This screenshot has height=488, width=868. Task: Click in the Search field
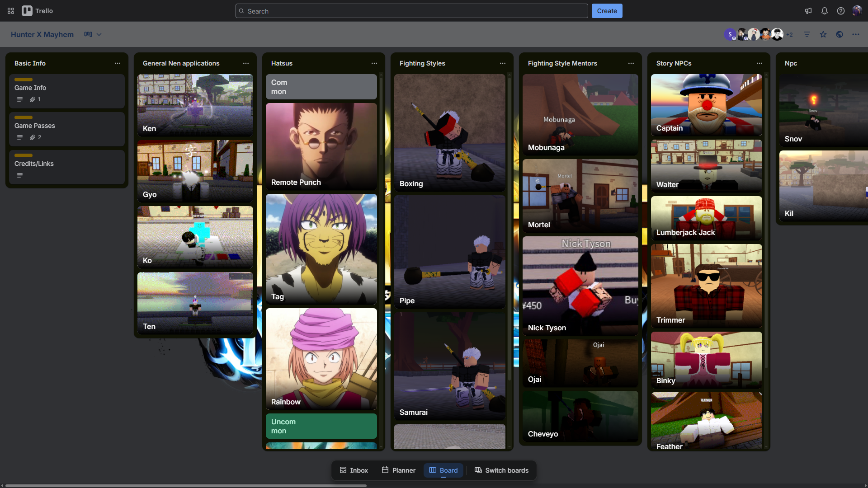411,11
